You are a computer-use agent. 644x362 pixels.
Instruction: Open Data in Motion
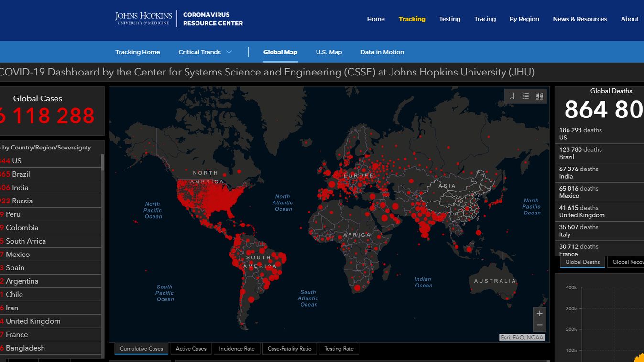point(382,52)
